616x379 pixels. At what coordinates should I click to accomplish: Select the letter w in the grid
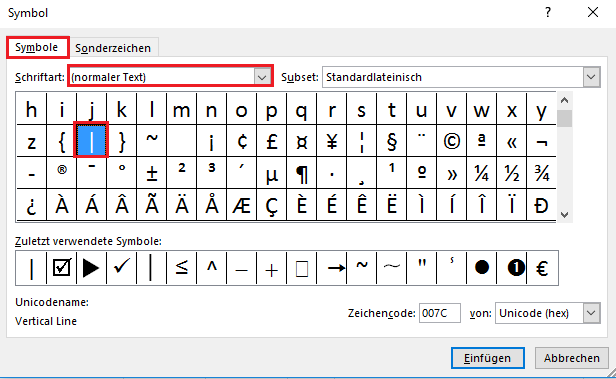click(x=482, y=109)
